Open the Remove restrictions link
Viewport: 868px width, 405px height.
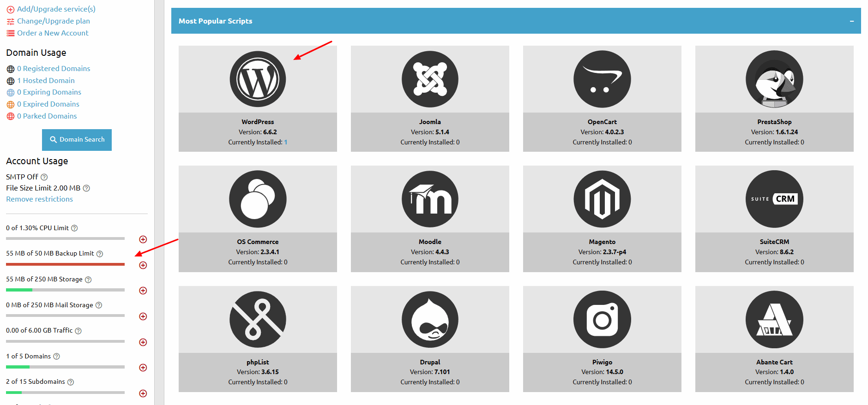(x=39, y=199)
